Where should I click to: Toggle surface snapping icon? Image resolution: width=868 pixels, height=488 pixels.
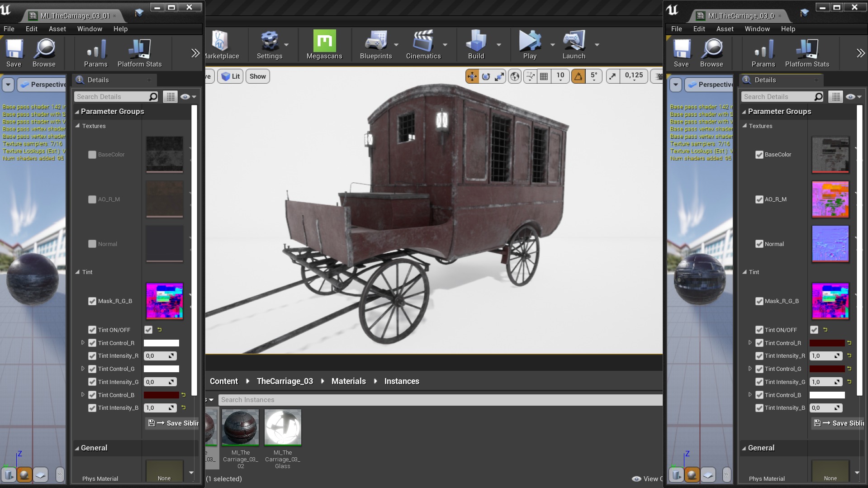point(530,76)
